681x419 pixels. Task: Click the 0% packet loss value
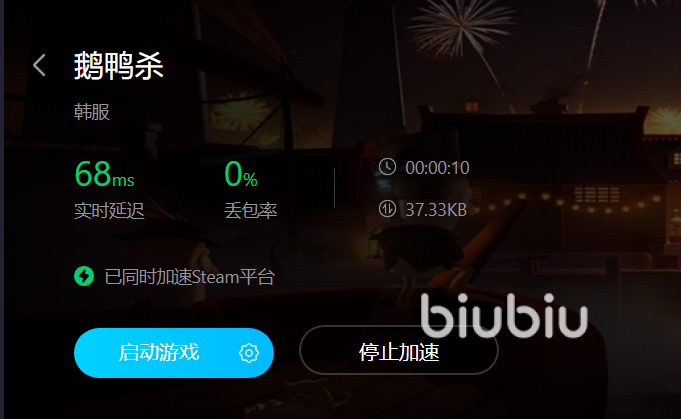point(241,174)
